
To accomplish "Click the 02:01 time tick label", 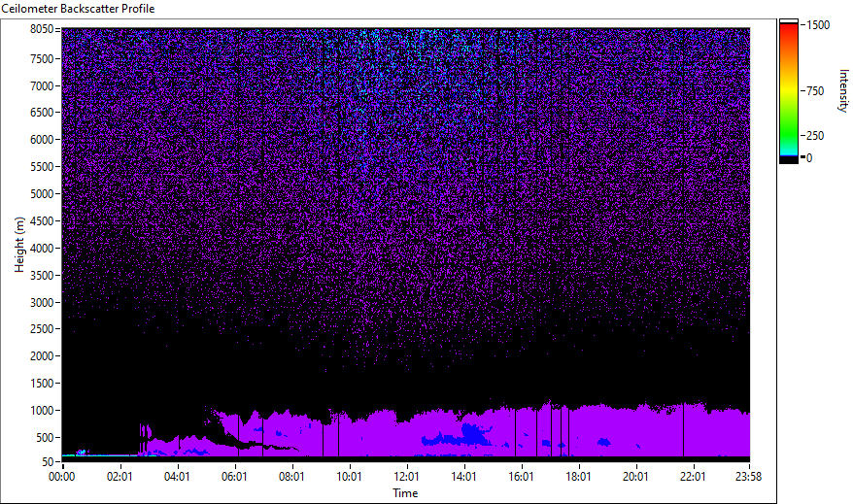I will tap(119, 477).
